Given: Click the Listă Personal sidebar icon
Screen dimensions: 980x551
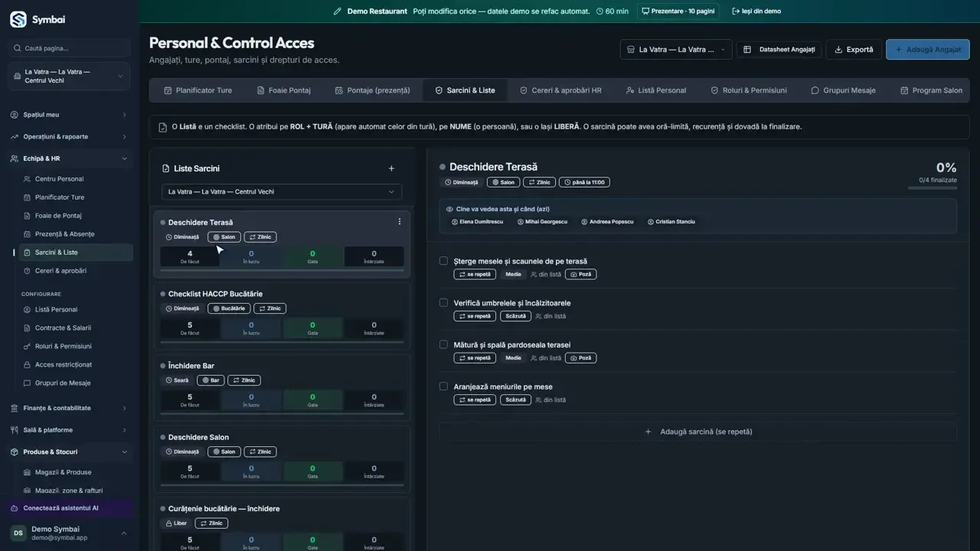Looking at the screenshot, I should click(x=28, y=309).
